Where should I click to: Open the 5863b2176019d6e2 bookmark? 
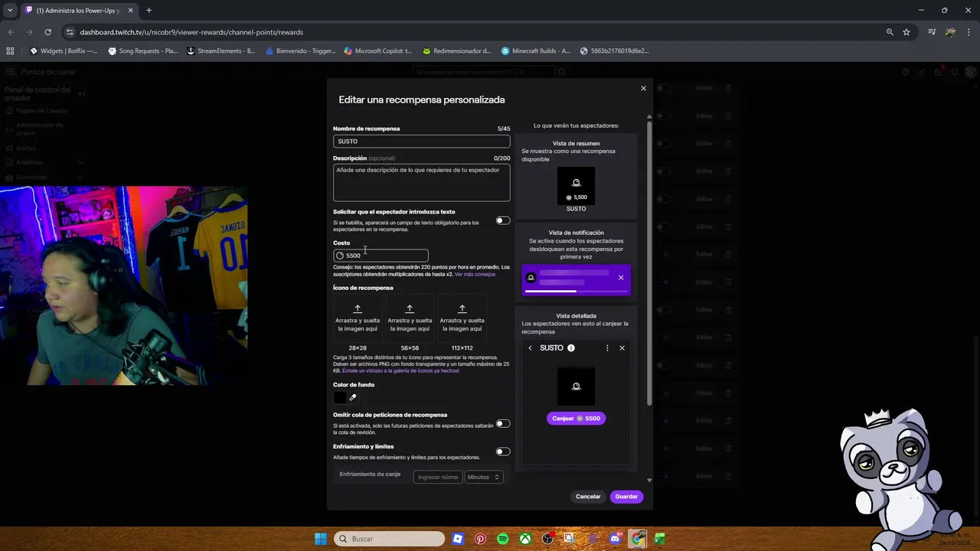[x=615, y=51]
